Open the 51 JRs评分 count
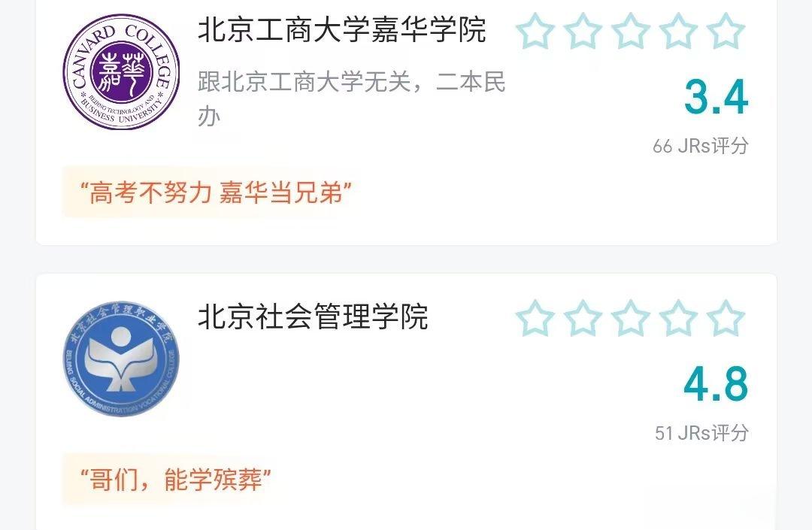Image resolution: width=812 pixels, height=530 pixels. (701, 433)
